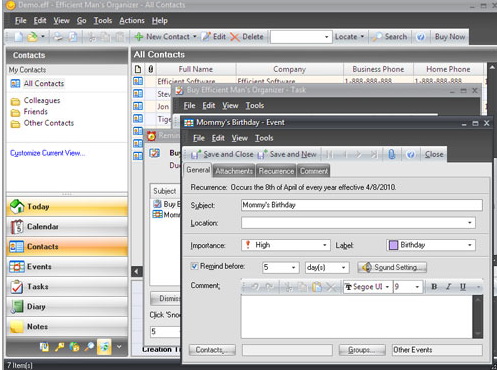Click the highlighted recycle icon in bottom bar
Viewport: 497px width, 370px height.
(x=104, y=347)
